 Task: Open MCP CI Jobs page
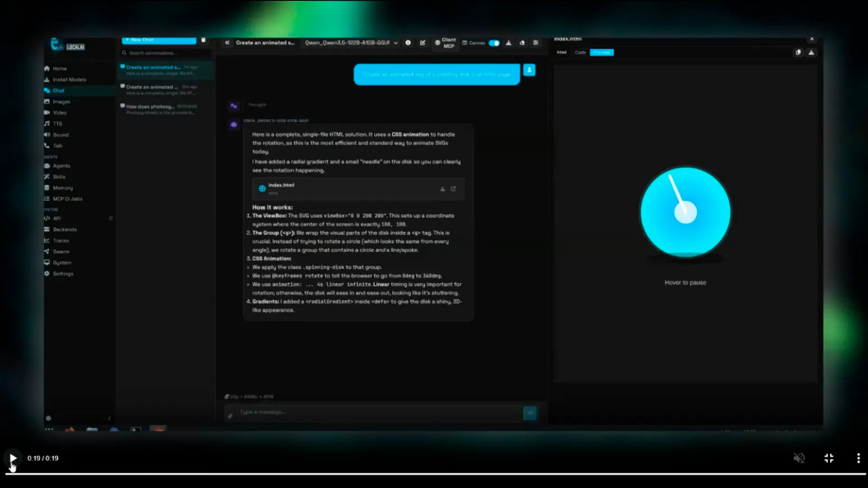click(x=67, y=199)
